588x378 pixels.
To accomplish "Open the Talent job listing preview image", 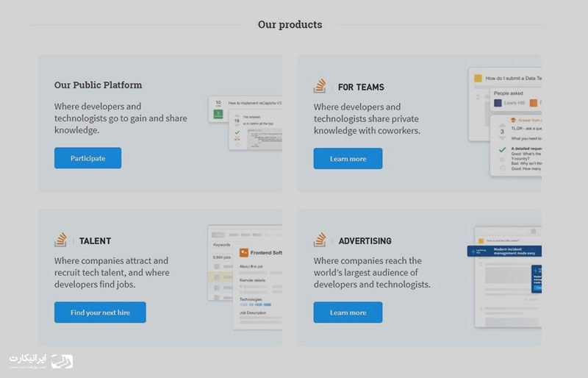I will 245,277.
